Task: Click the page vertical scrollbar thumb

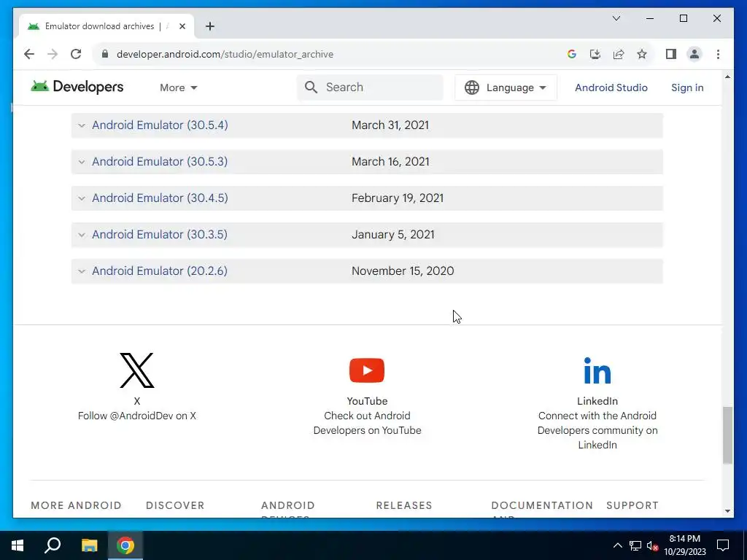Action: point(727,435)
